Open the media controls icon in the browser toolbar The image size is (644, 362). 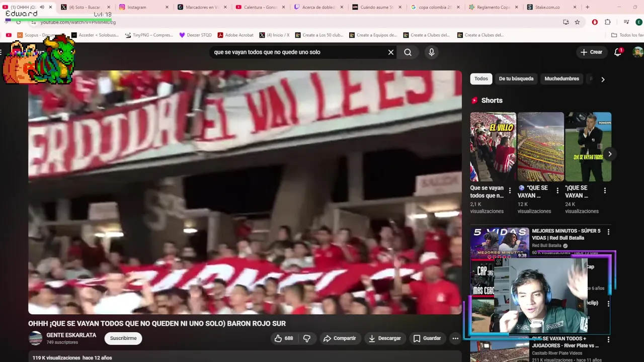pos(626,22)
